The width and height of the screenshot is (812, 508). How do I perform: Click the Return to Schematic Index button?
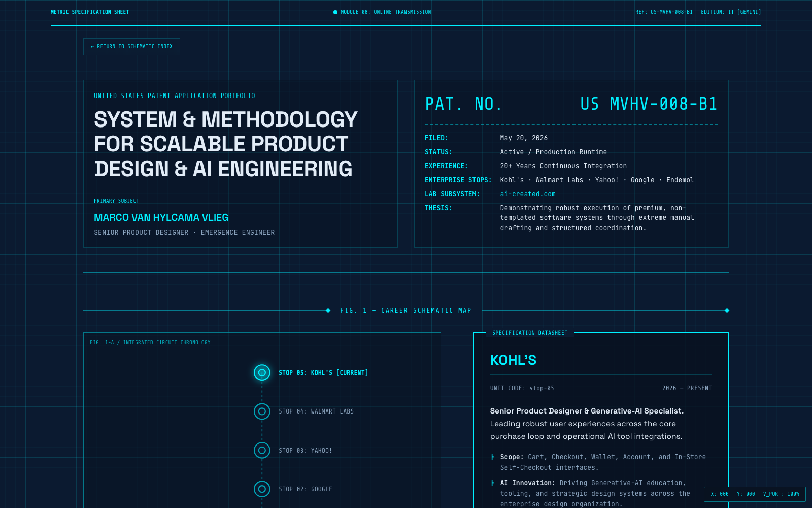(x=131, y=47)
